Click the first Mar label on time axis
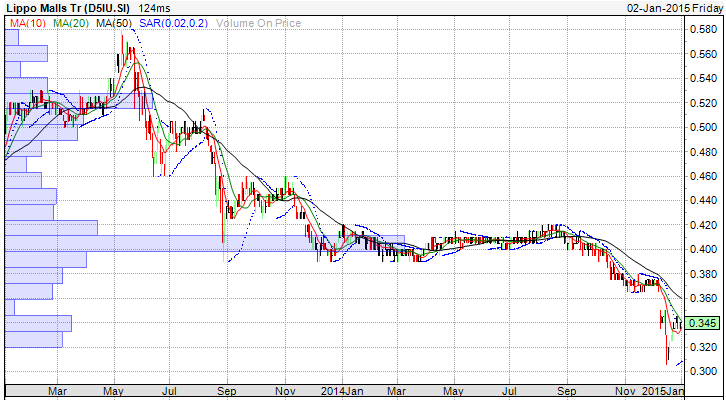 pyautogui.click(x=56, y=391)
